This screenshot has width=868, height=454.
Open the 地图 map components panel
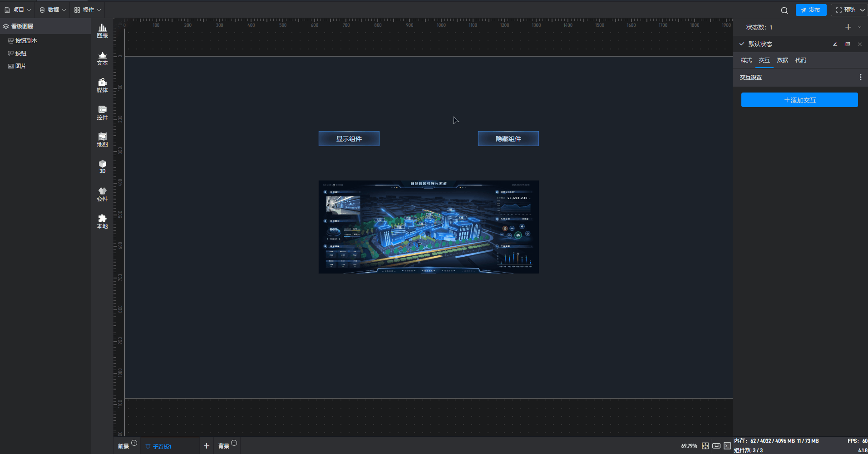click(x=102, y=140)
